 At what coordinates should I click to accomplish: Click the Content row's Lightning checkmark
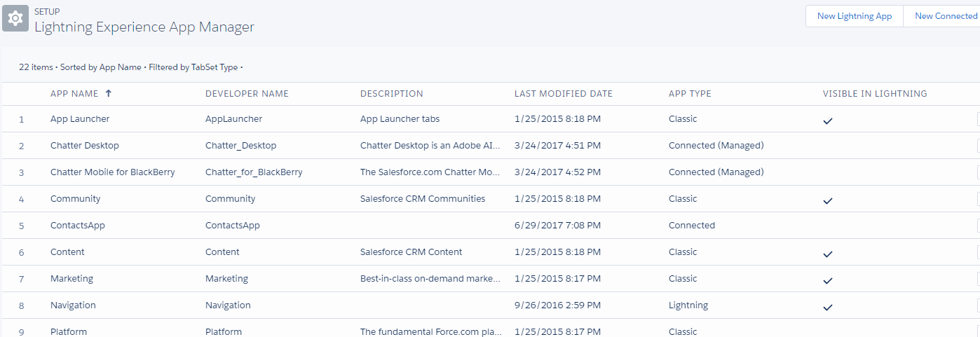point(828,254)
